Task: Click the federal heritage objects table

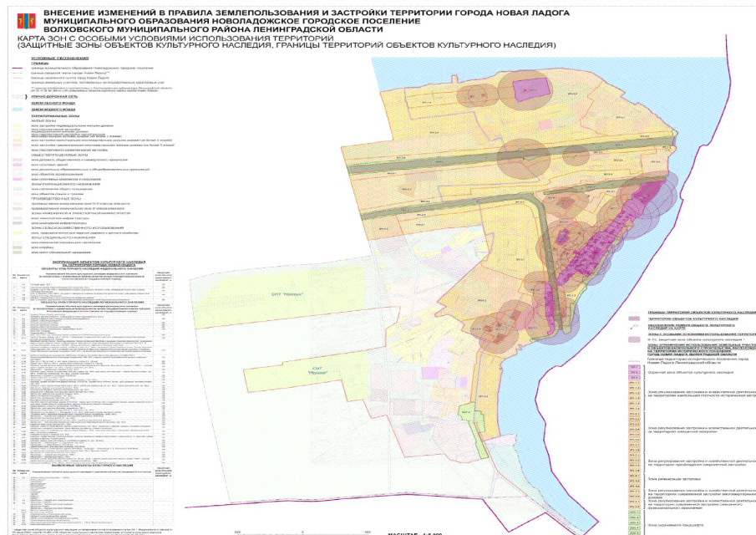Action: click(x=92, y=284)
